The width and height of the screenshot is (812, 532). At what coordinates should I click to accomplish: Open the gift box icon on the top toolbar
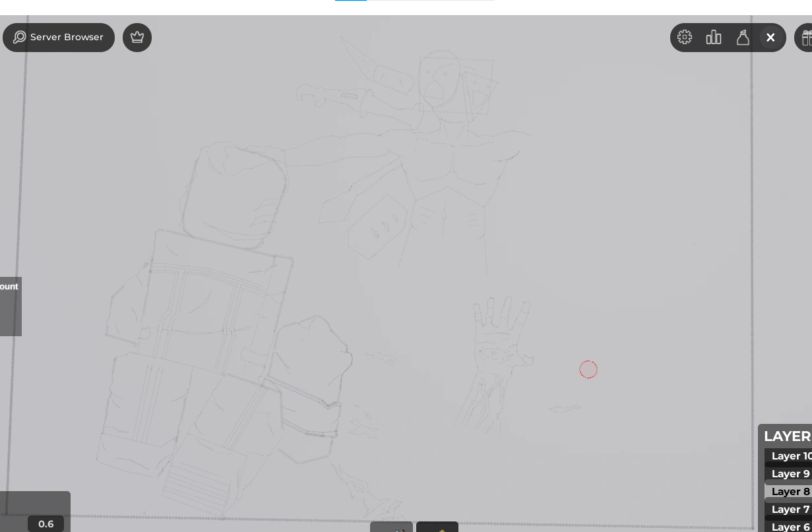tap(807, 38)
